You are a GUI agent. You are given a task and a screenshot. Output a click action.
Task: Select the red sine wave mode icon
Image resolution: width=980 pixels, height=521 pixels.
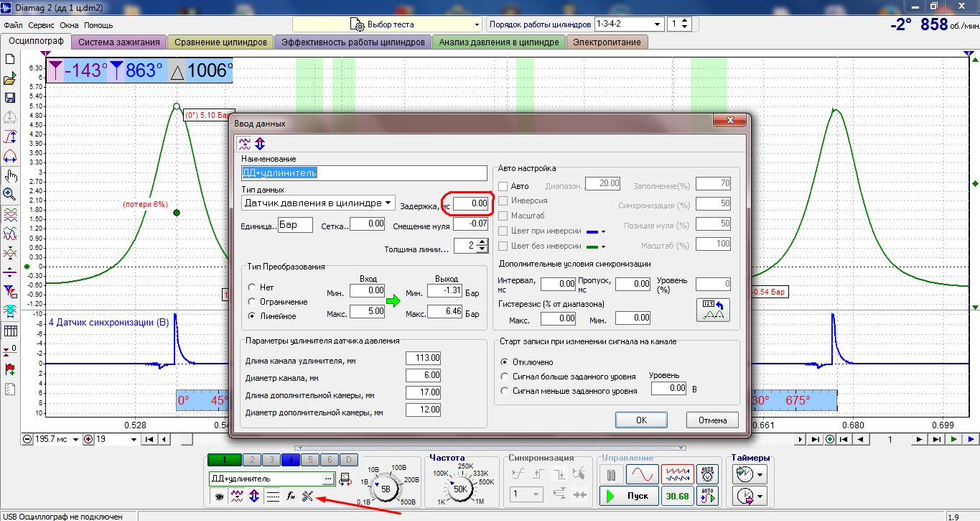pyautogui.click(x=642, y=476)
